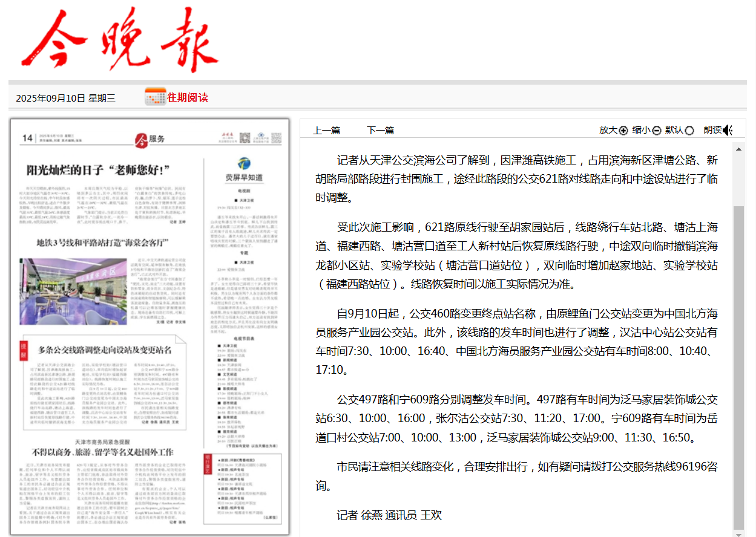Screen dimensions: 756x537
Task: Click the zoom-in plus icon beside 放大
Action: (x=623, y=130)
